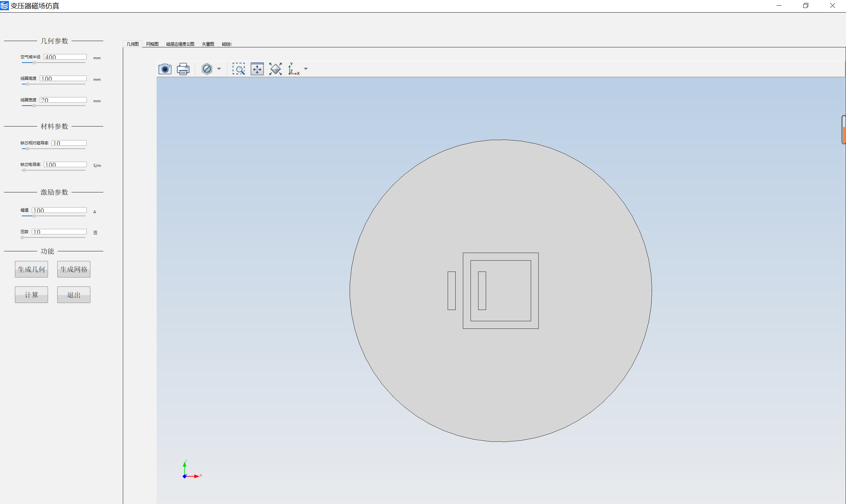Image resolution: width=846 pixels, height=504 pixels.
Task: Click the 生成网格 button
Action: tap(74, 269)
